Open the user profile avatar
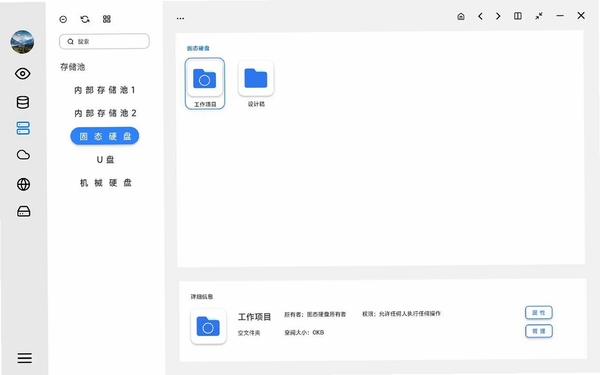600x375 pixels. point(22,42)
